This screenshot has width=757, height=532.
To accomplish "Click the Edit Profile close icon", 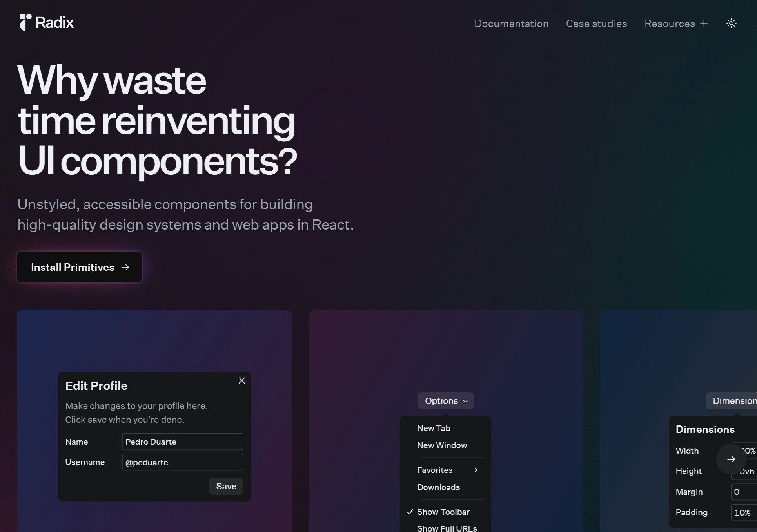I will (241, 380).
